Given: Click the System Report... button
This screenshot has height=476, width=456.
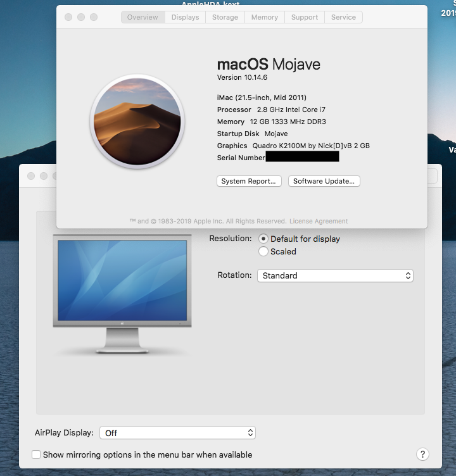Looking at the screenshot, I should click(x=249, y=181).
